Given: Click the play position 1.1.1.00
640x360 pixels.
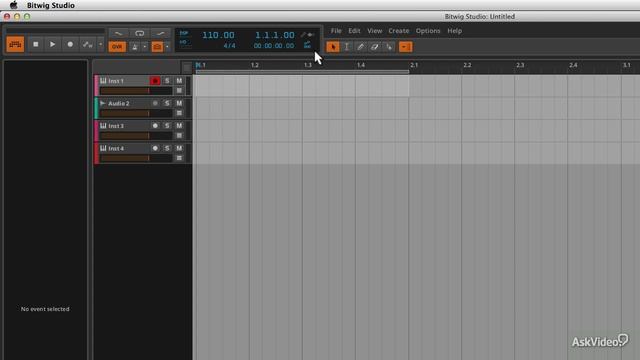Looking at the screenshot, I should click(275, 35).
